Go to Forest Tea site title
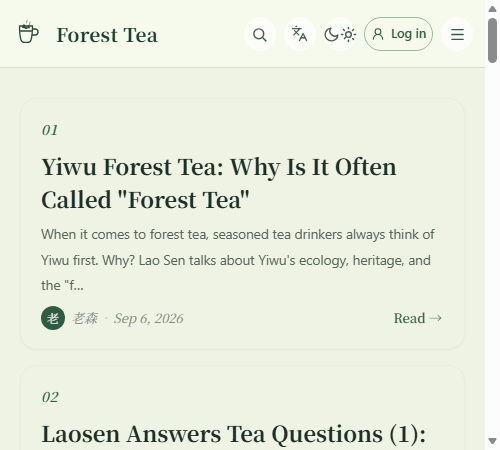 coord(107,35)
